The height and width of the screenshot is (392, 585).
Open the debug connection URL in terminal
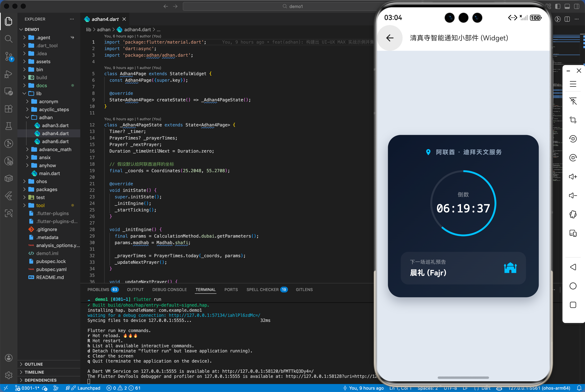coord(214,315)
